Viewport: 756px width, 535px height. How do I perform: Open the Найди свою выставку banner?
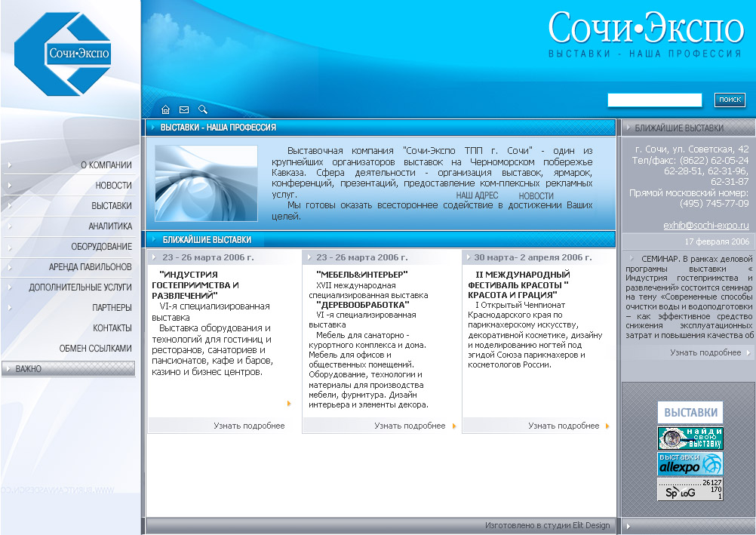point(690,438)
